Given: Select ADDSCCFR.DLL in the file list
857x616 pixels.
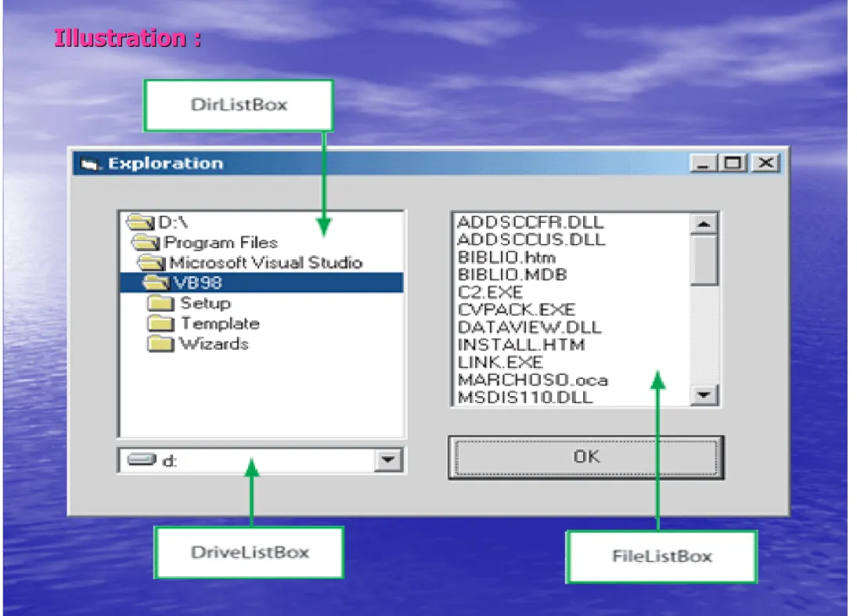Looking at the screenshot, I should [531, 222].
